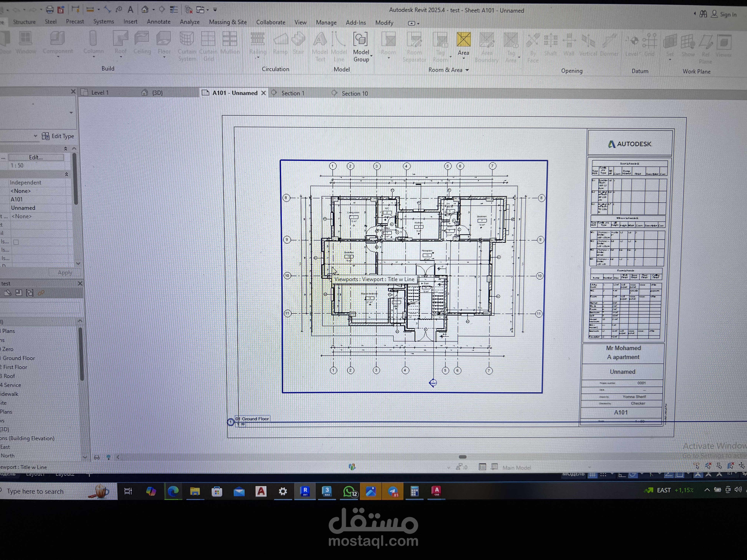
Task: Switch to the Section 1 view tab
Action: (x=293, y=93)
